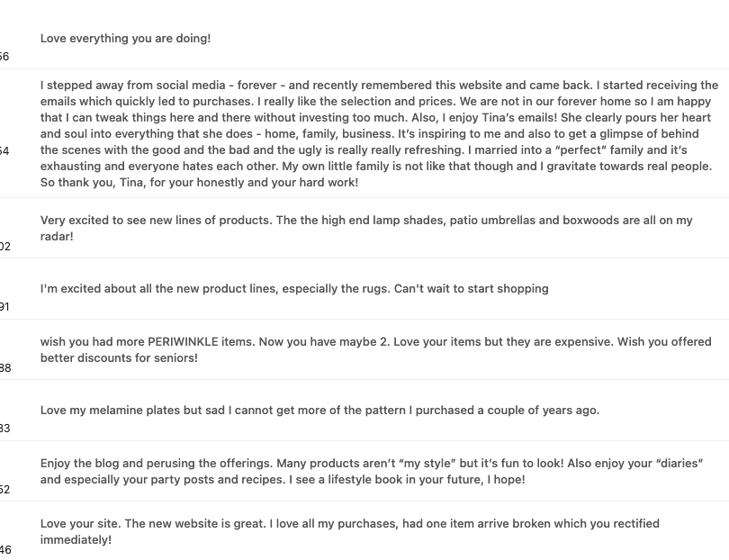729x560 pixels.
Task: Select the row number ending in 52
Action: click(x=4, y=490)
